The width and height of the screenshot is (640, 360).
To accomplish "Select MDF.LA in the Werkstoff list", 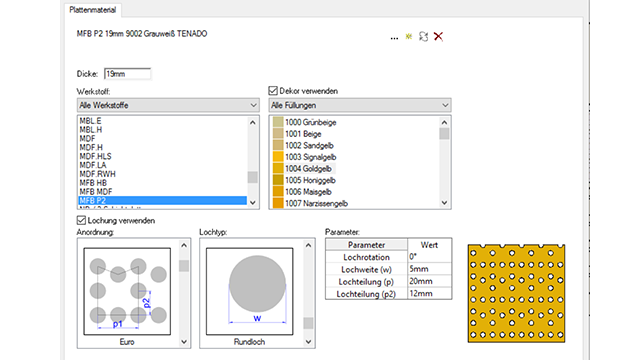I will (x=93, y=165).
